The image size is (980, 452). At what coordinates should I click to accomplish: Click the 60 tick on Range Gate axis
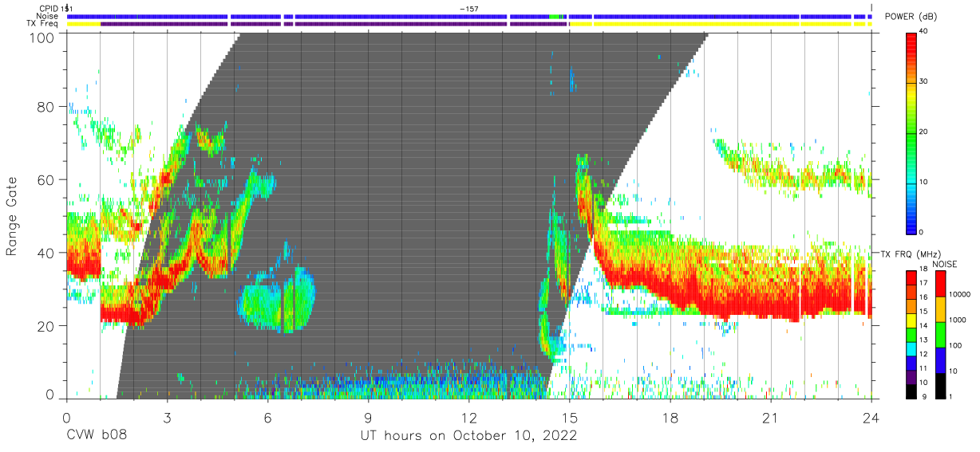(46, 179)
